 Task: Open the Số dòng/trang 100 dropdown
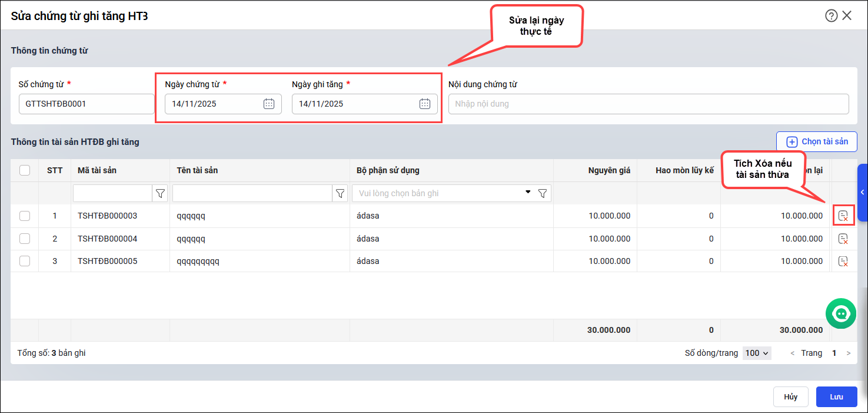(756, 353)
